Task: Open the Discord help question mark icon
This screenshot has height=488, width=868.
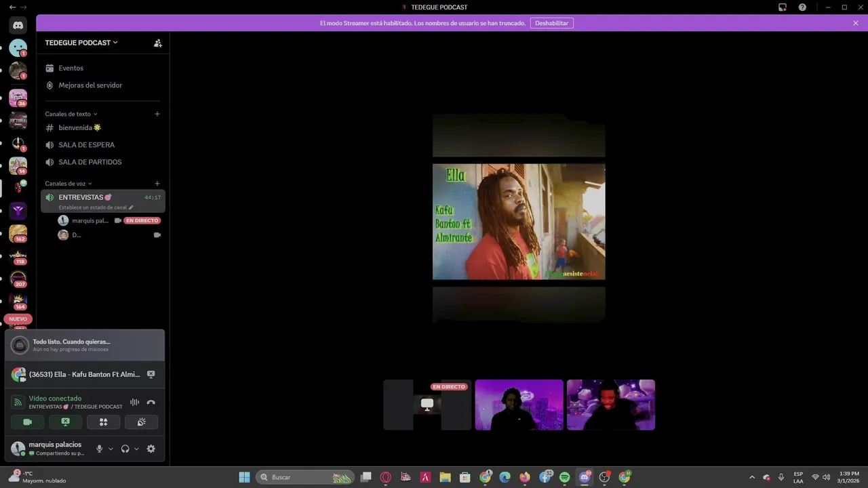Action: pyautogui.click(x=802, y=7)
